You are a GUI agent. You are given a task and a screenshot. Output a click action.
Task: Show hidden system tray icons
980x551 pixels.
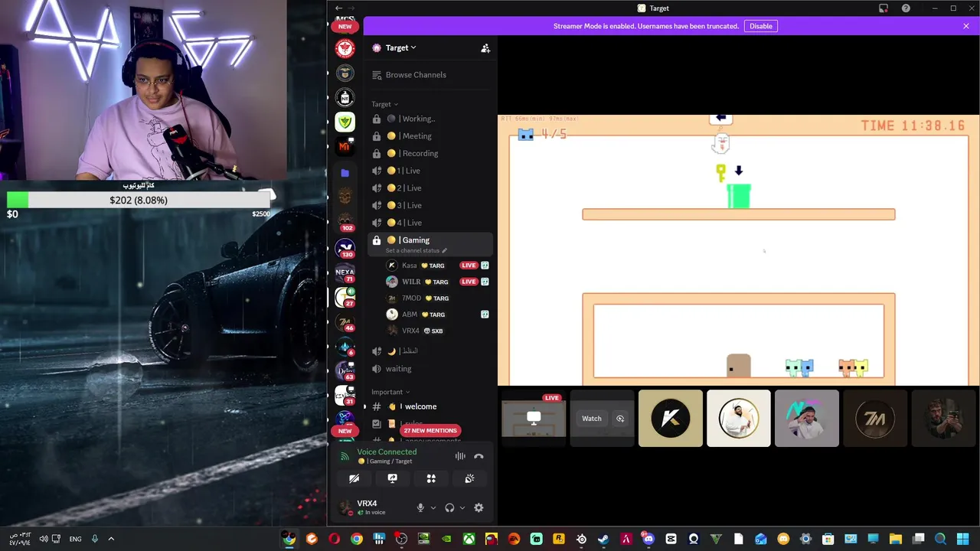click(111, 539)
